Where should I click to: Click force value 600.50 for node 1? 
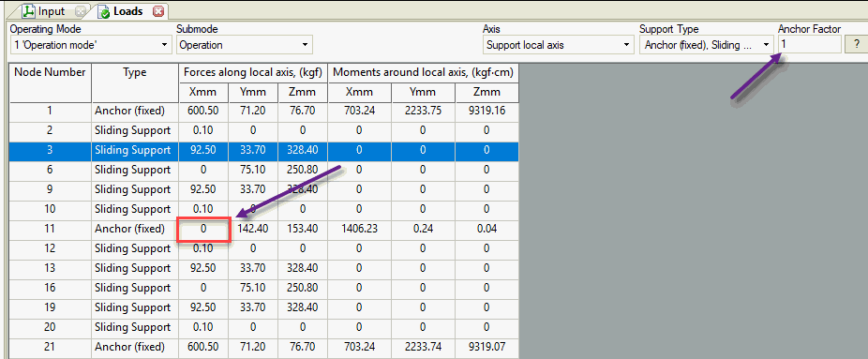(x=202, y=111)
